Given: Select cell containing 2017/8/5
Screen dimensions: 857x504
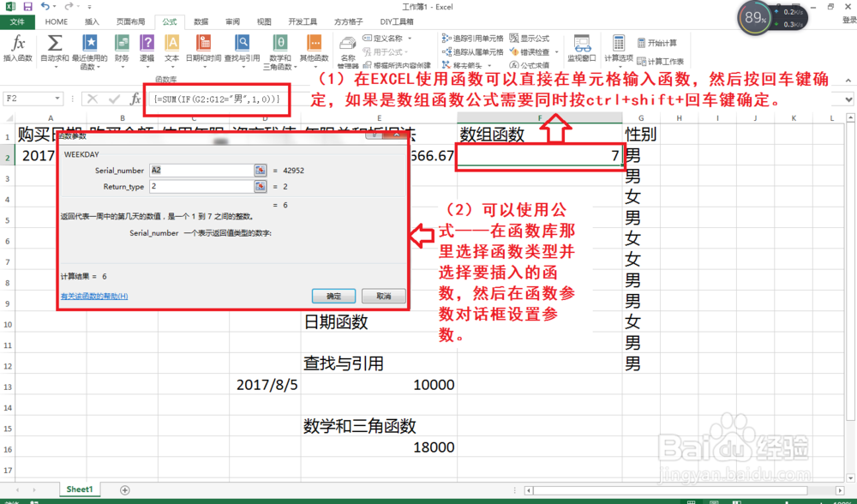Looking at the screenshot, I should click(265, 385).
